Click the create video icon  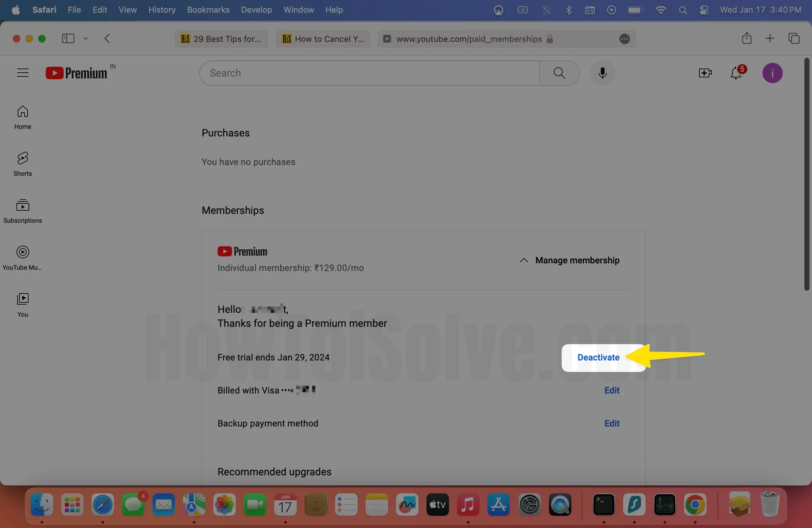click(x=705, y=73)
